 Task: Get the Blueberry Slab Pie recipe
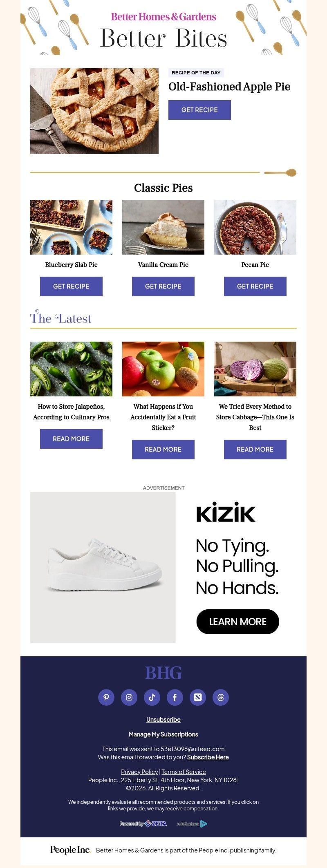[71, 286]
